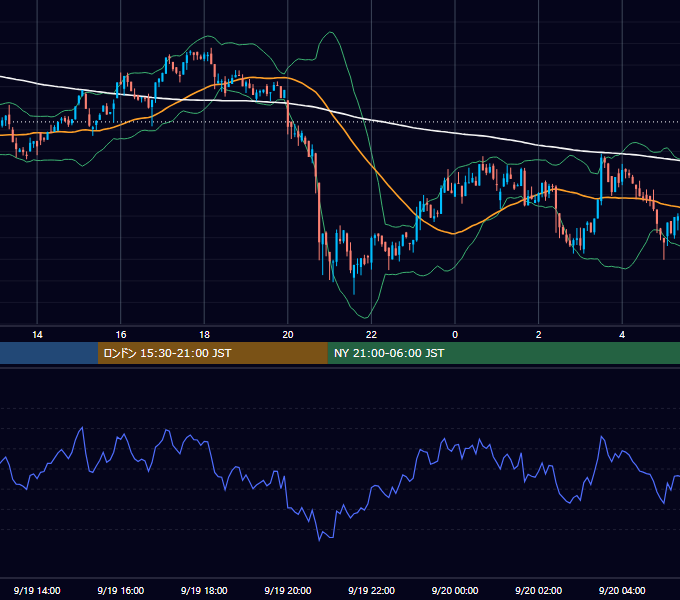Click hour label 22 on chart axis
Screen dimensions: 680x600
click(x=371, y=335)
